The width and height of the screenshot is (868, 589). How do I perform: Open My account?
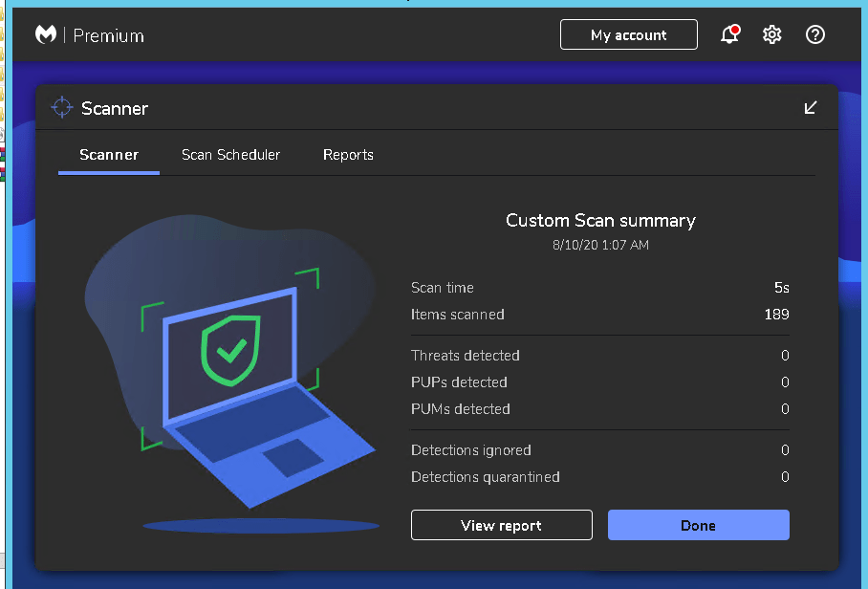(x=628, y=35)
